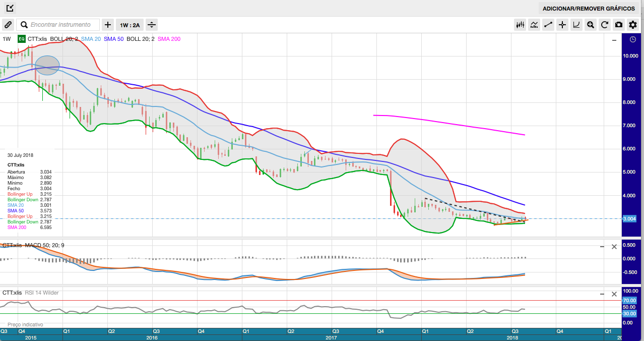Refresh the chart with reload icon
The height and width of the screenshot is (341, 644).
605,25
